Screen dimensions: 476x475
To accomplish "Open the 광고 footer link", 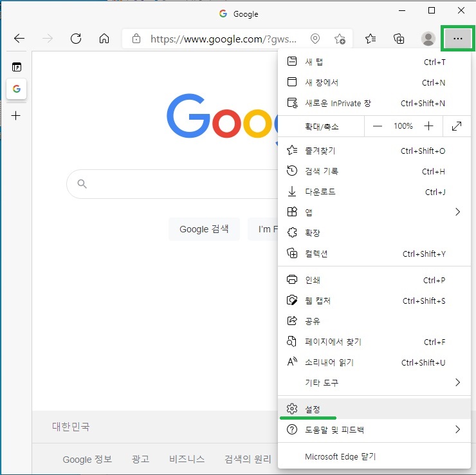I will [141, 459].
